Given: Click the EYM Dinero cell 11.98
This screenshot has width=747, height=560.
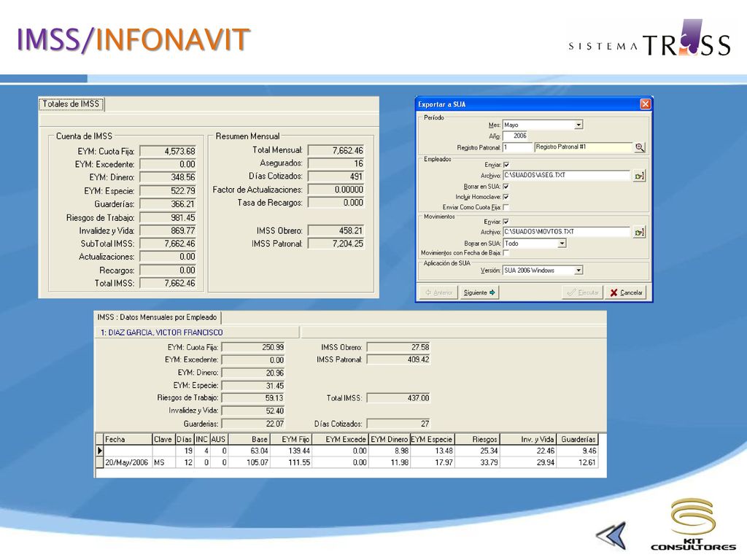Looking at the screenshot, I should pos(390,462).
